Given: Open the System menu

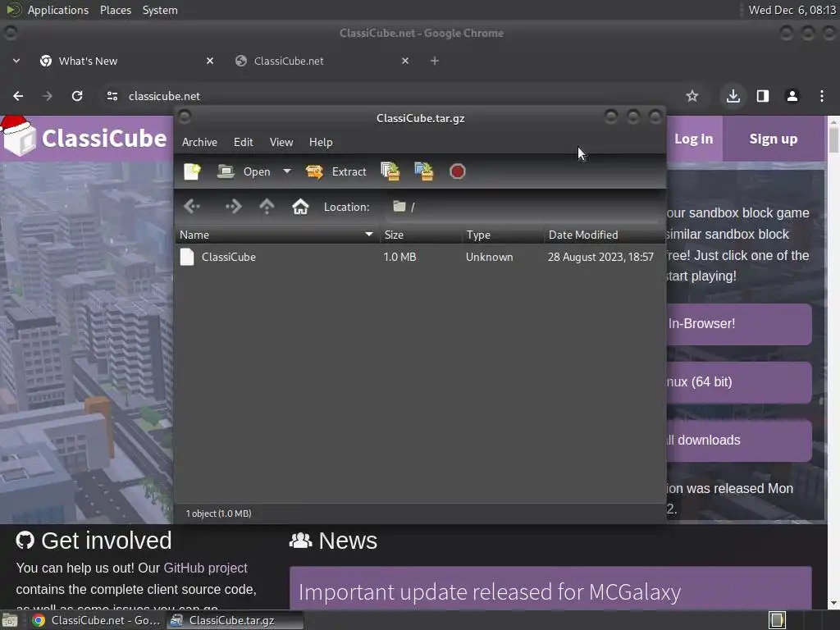Looking at the screenshot, I should [160, 10].
